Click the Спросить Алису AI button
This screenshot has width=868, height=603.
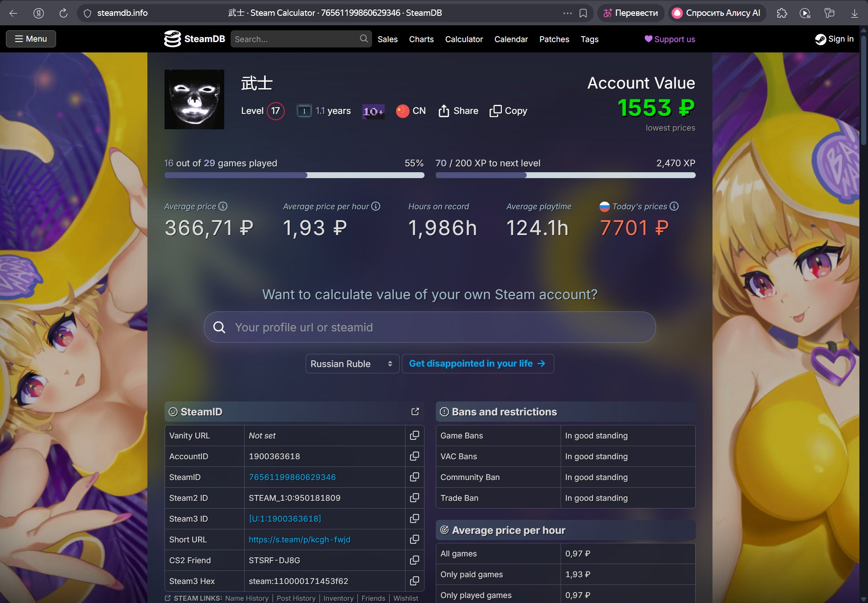[717, 13]
